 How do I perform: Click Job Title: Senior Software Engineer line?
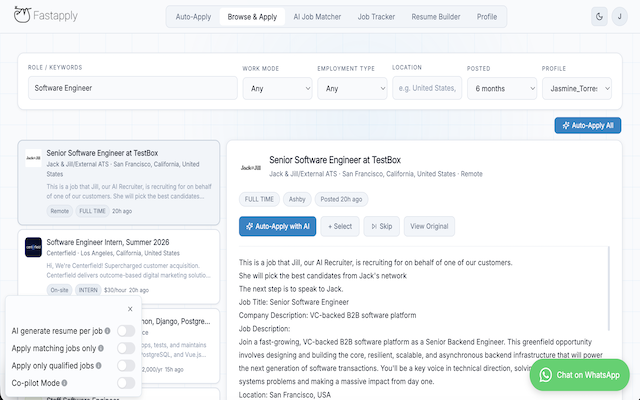coord(294,302)
